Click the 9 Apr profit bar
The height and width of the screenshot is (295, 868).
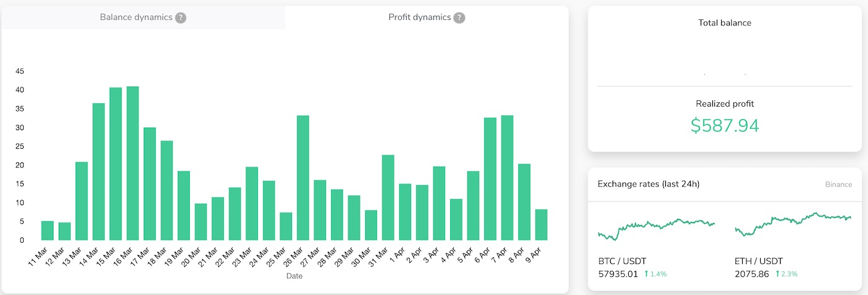(x=541, y=225)
